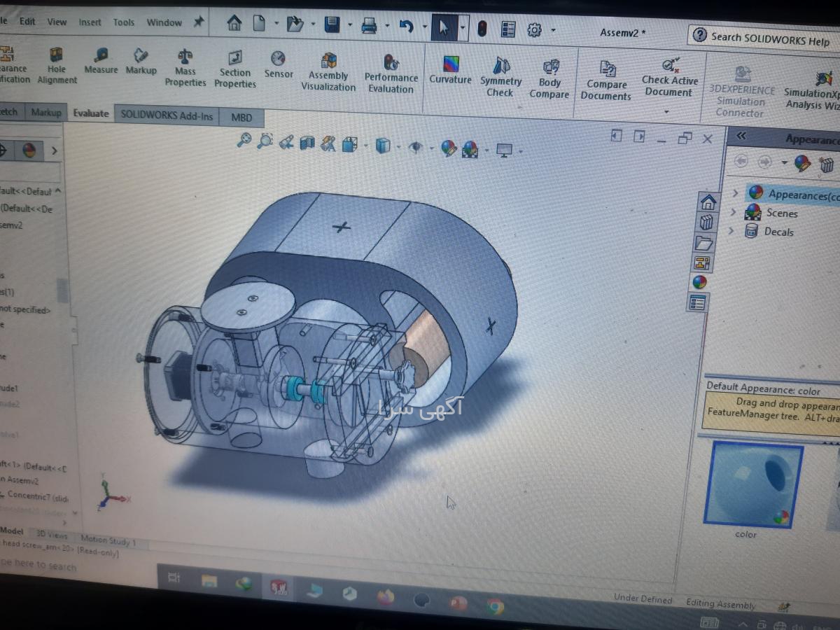Click the Section View icon in the view toolbar
Viewport: 840px width, 630px height.
coord(307,143)
